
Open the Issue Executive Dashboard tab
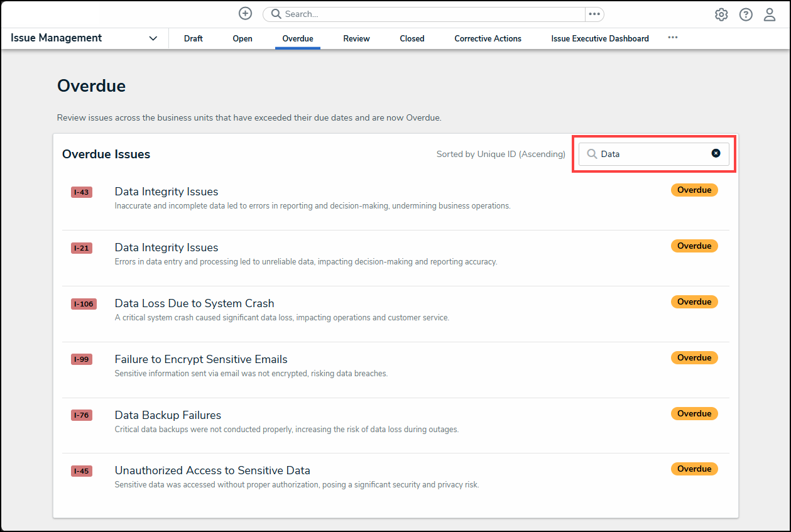coord(600,38)
